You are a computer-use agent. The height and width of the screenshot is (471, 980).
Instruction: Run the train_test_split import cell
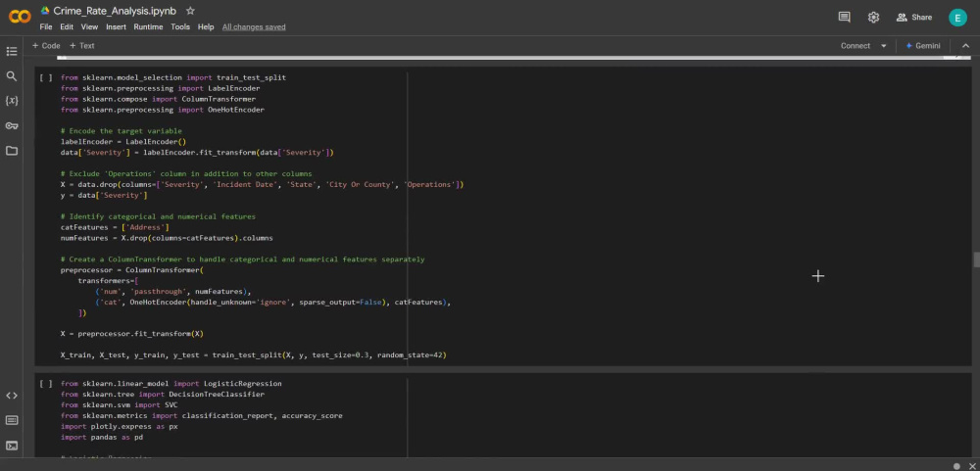pyautogui.click(x=46, y=78)
